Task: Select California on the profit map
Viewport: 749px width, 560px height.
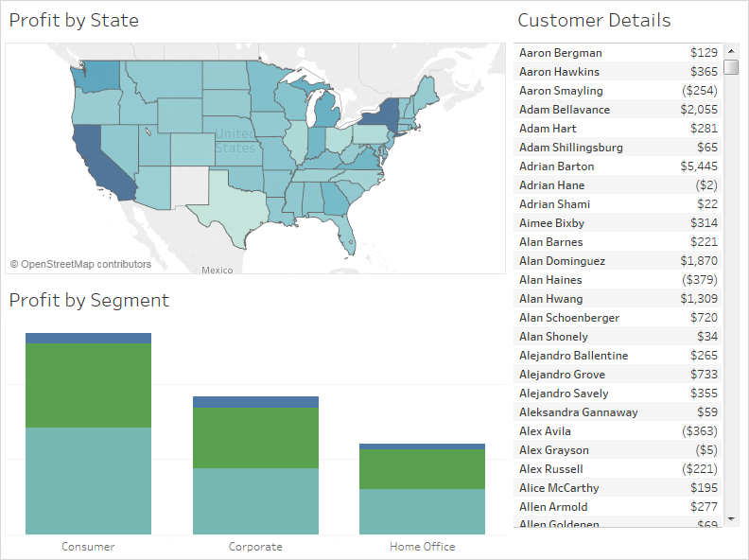Action: [x=98, y=160]
